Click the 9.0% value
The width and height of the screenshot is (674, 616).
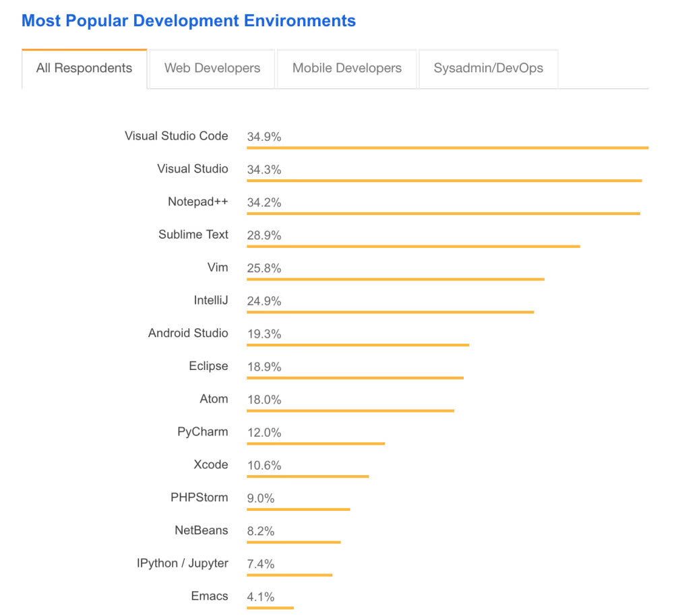click(x=260, y=499)
